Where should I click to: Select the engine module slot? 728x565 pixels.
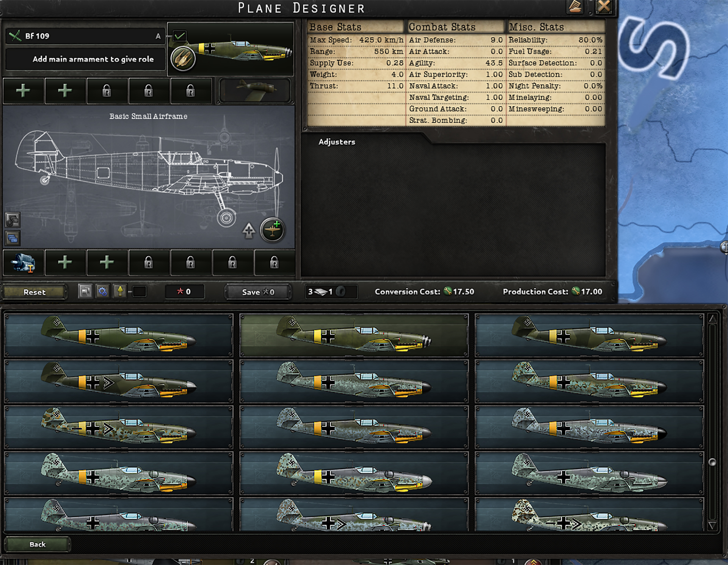23,262
